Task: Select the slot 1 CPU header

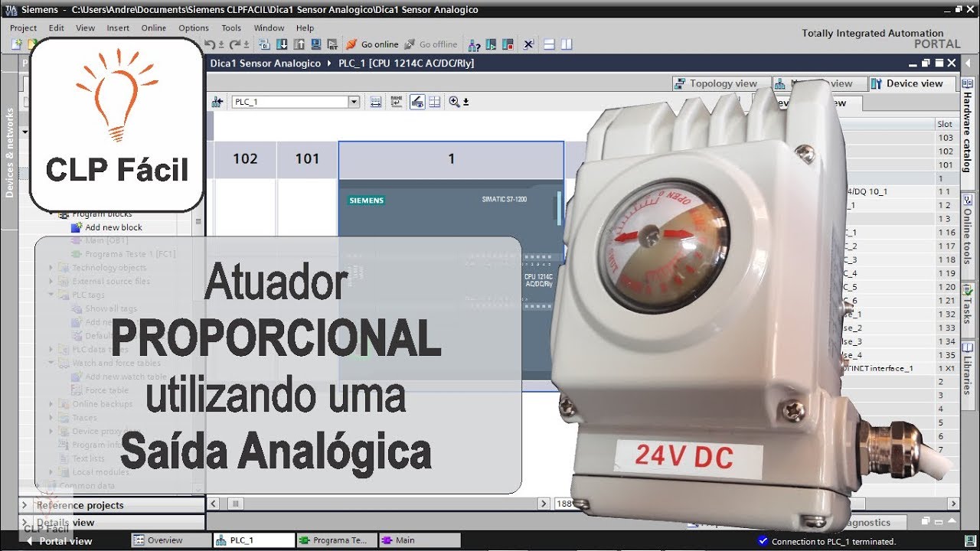Action: click(451, 159)
